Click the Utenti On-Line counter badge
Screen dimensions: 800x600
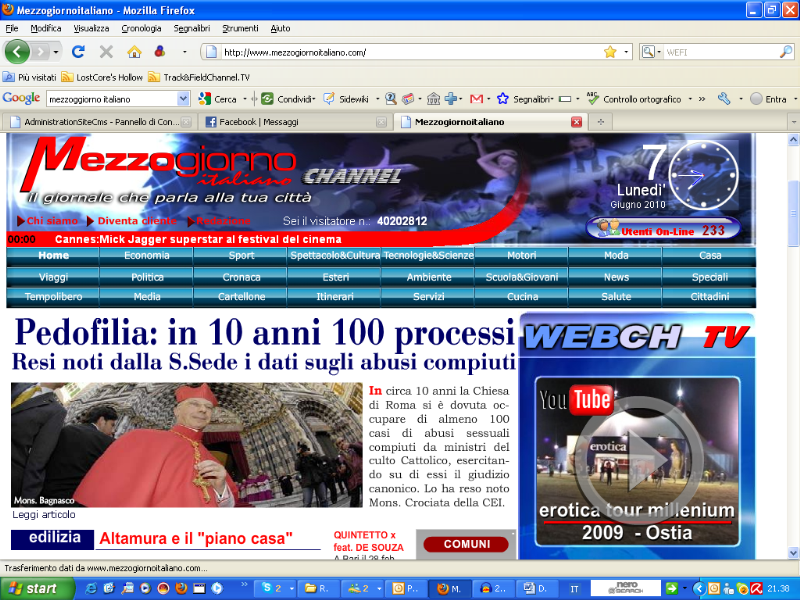663,229
